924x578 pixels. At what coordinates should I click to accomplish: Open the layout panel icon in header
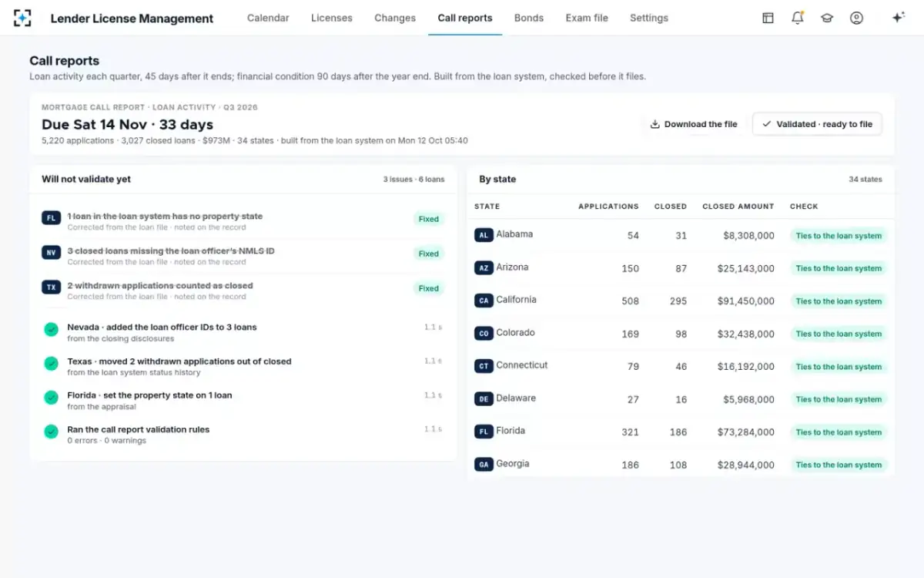(x=768, y=18)
